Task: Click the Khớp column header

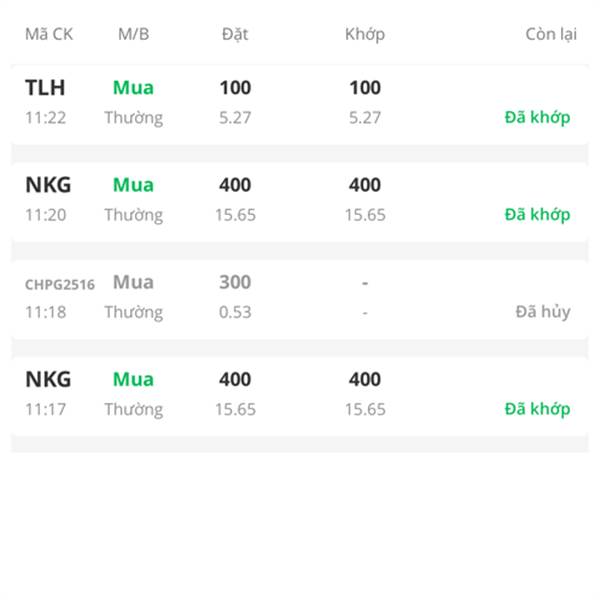Action: pyautogui.click(x=365, y=34)
